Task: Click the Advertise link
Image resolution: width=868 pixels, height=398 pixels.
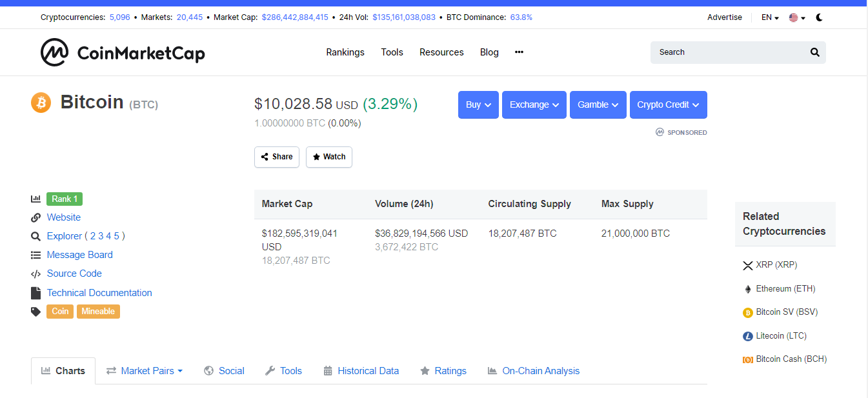Action: (x=725, y=17)
